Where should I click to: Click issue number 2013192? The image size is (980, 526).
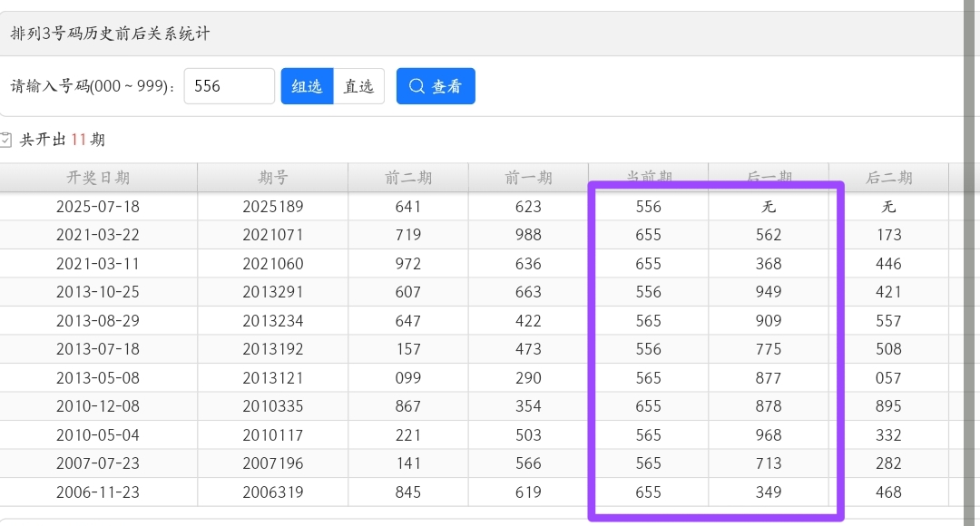[x=273, y=348]
